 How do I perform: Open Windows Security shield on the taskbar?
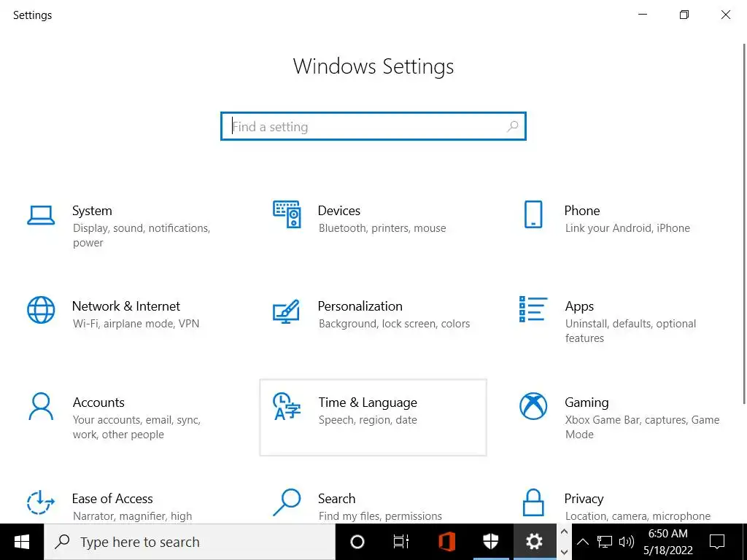(490, 542)
